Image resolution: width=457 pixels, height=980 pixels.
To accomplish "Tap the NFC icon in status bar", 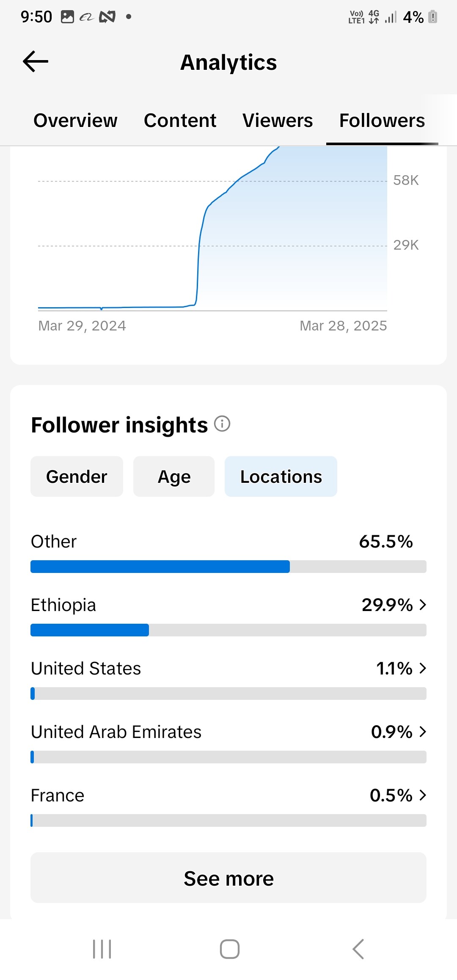I will click(107, 17).
